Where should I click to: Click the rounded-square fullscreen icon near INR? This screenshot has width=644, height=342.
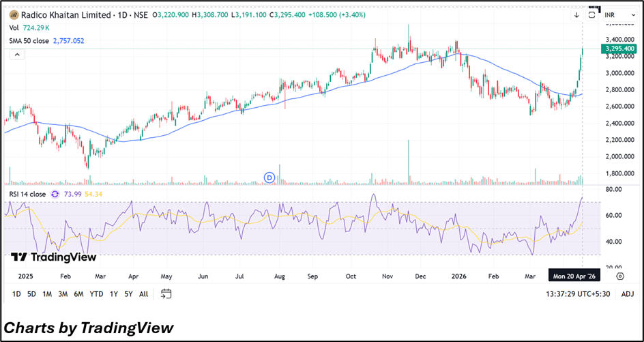(x=592, y=15)
